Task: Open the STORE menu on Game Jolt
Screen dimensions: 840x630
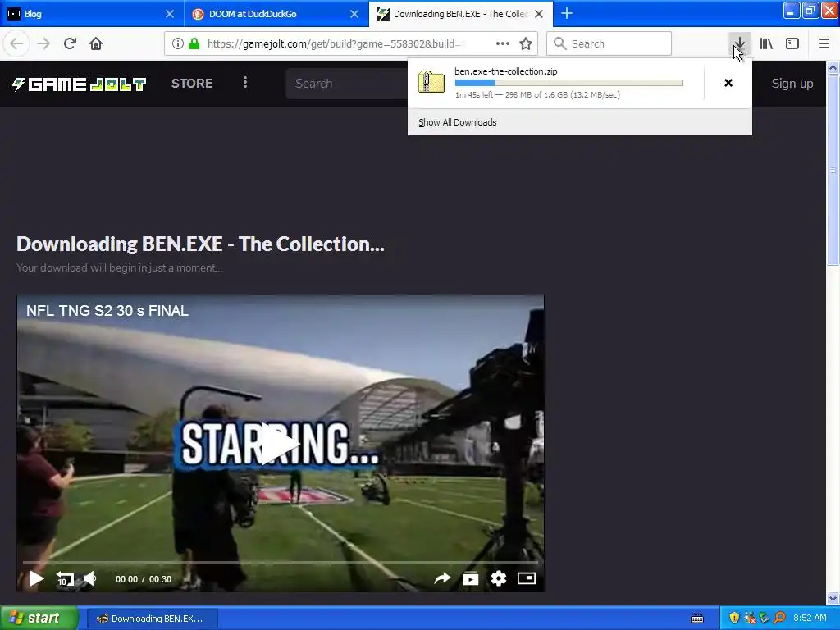Action: pos(192,84)
